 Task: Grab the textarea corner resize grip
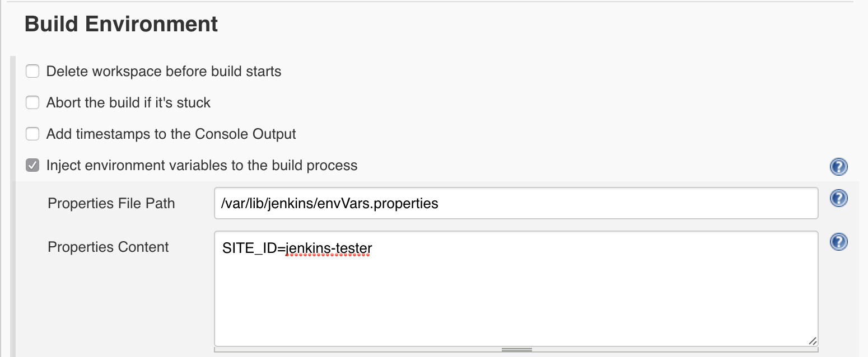(812, 341)
